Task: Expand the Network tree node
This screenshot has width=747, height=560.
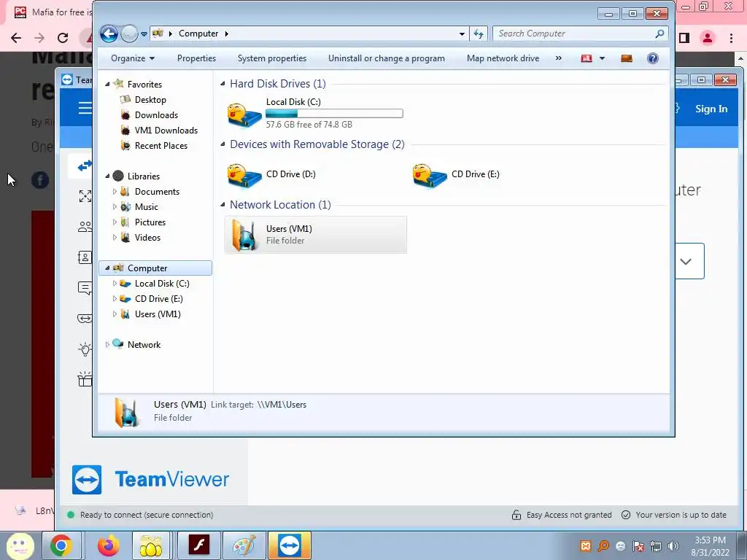Action: point(108,344)
